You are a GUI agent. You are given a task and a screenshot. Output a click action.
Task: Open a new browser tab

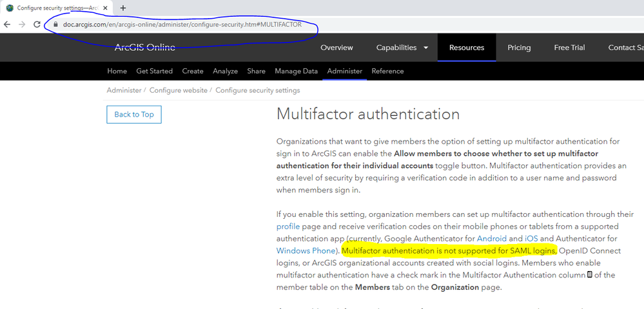pyautogui.click(x=122, y=8)
